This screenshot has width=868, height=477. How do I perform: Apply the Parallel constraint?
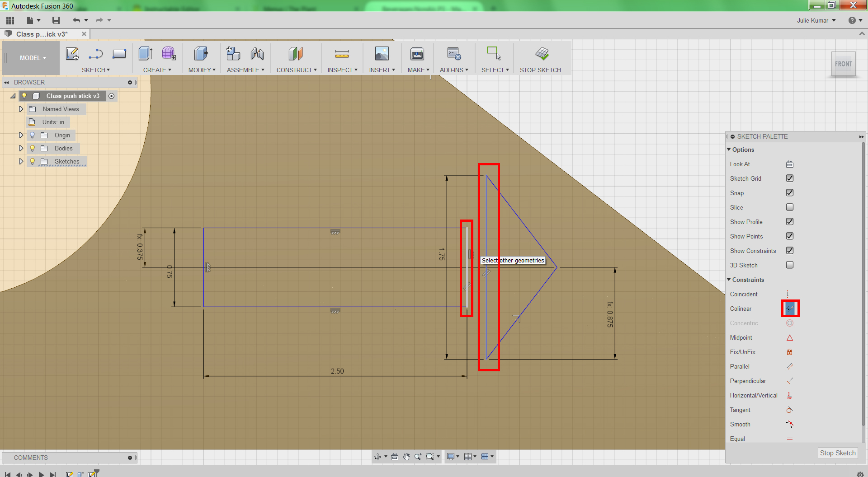(790, 366)
